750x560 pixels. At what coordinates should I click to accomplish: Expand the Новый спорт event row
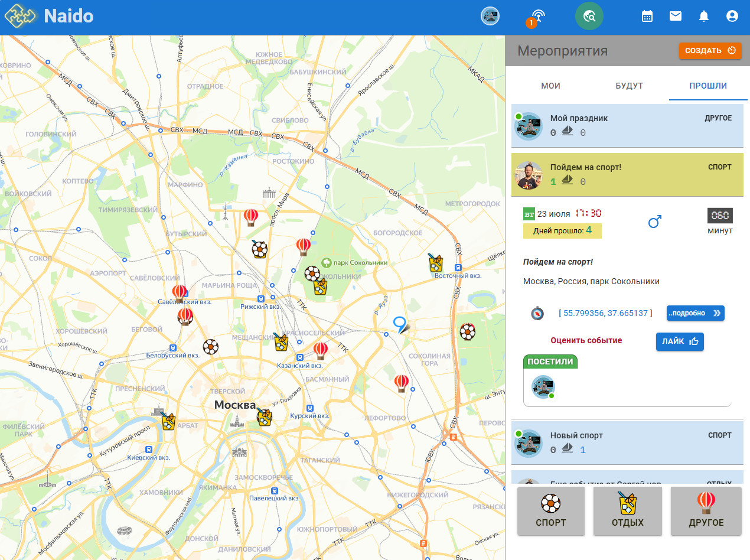(627, 443)
